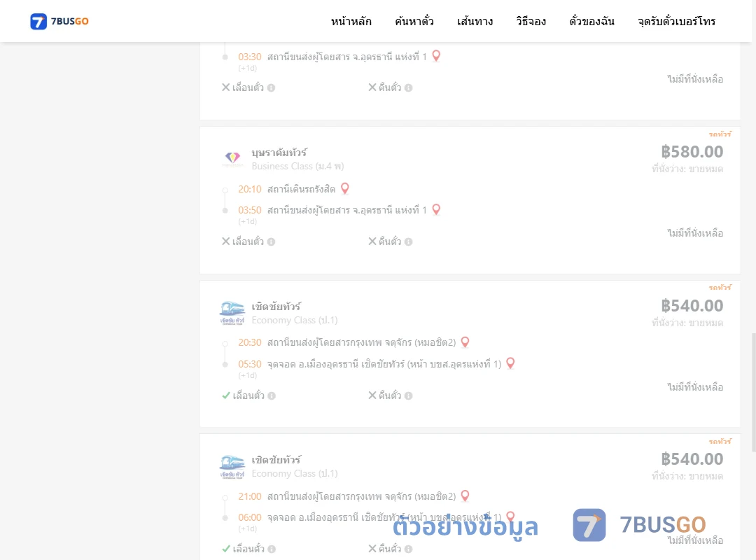
Task: Click ที่นั่งว่าง: ขายหมด under ฿580.00
Action: coord(687,169)
